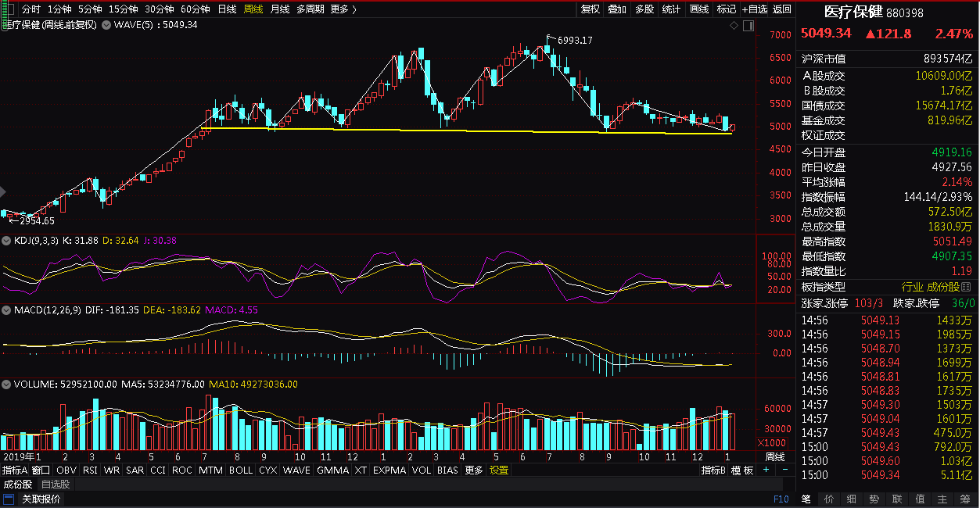The width and height of the screenshot is (980, 508).
Task: Open 复权 adjustment options
Action: tap(591, 9)
